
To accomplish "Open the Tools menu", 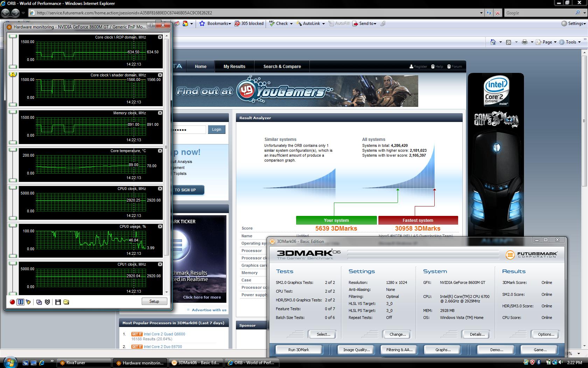I will (570, 42).
